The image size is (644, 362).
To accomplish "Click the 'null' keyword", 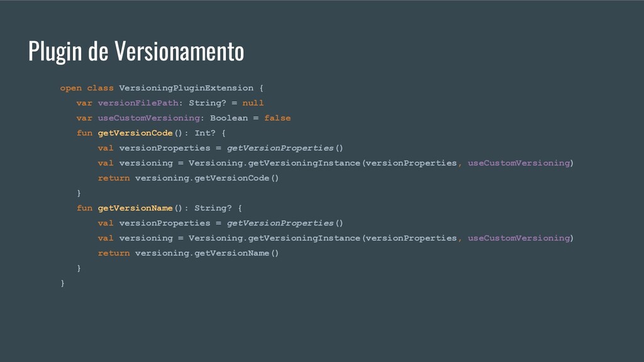I will coord(253,103).
